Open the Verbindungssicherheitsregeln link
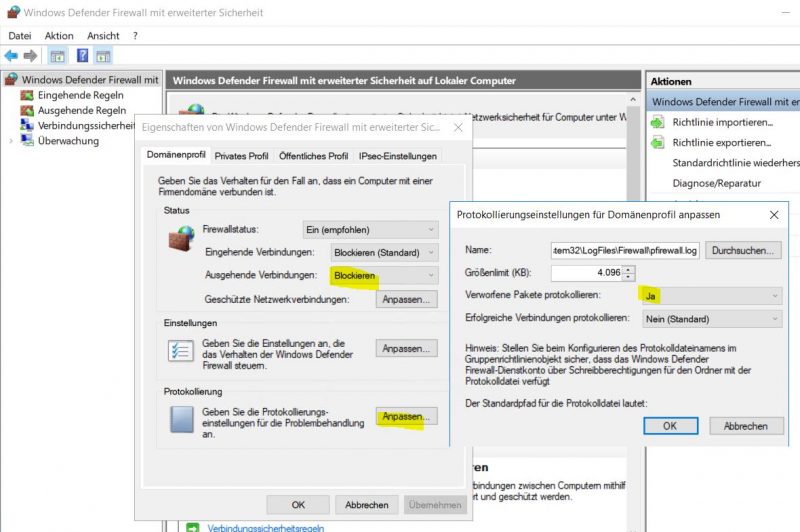This screenshot has width=800, height=532. tap(265, 528)
